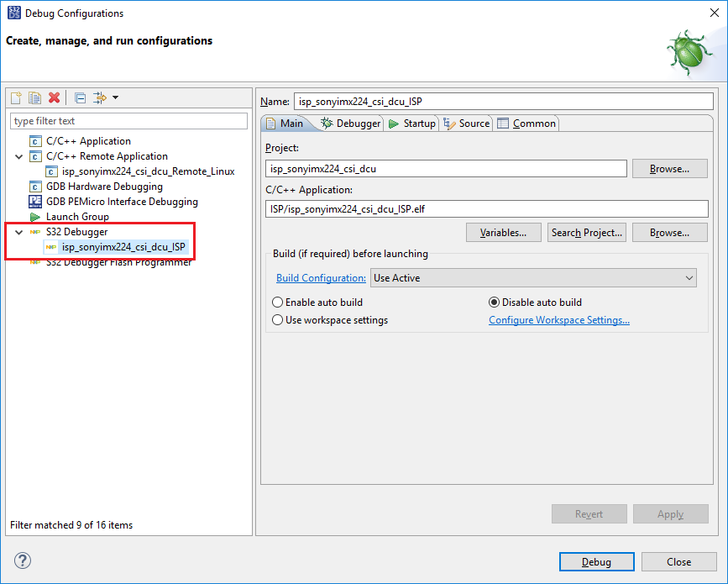Duplicate the selected launch configuration
Image resolution: width=728 pixels, height=584 pixels.
click(34, 97)
